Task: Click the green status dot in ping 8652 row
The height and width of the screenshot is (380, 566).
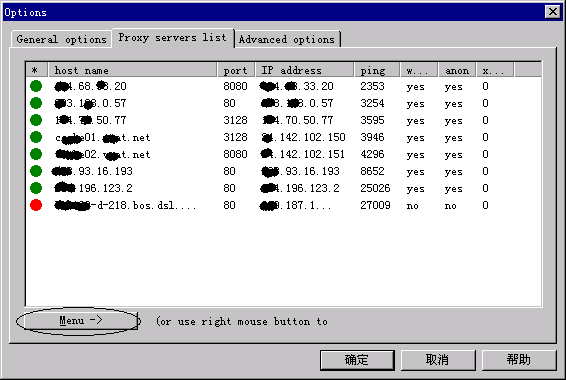Action: (x=36, y=171)
